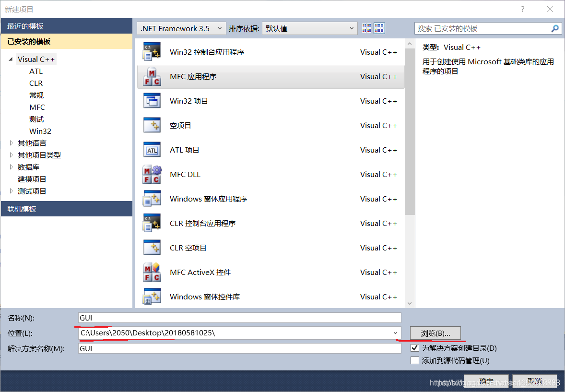The image size is (565, 392).
Task: Open the 联机模板 section
Action: pyautogui.click(x=67, y=209)
